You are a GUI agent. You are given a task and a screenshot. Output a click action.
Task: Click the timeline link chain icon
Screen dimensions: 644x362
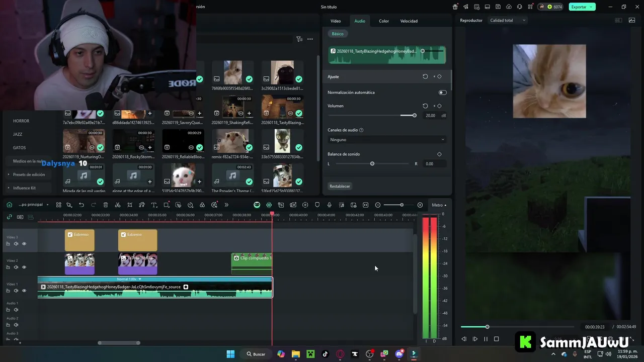tap(9, 217)
